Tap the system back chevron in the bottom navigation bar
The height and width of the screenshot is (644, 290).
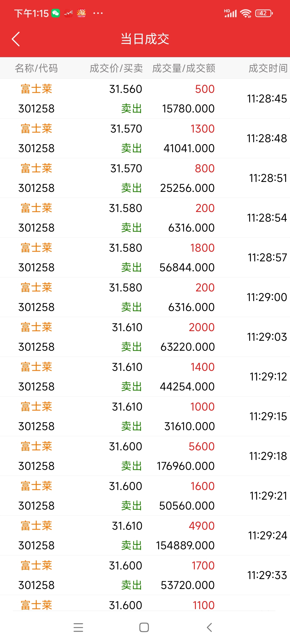click(210, 627)
